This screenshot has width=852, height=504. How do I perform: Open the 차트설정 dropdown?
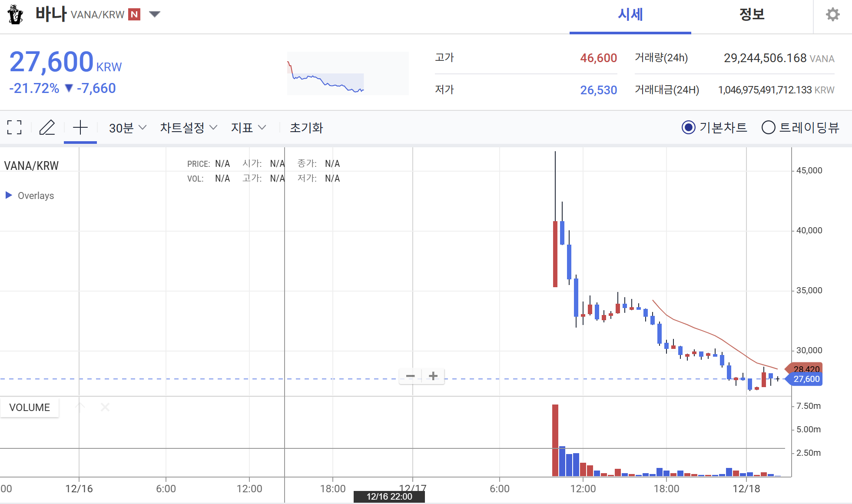click(x=188, y=128)
